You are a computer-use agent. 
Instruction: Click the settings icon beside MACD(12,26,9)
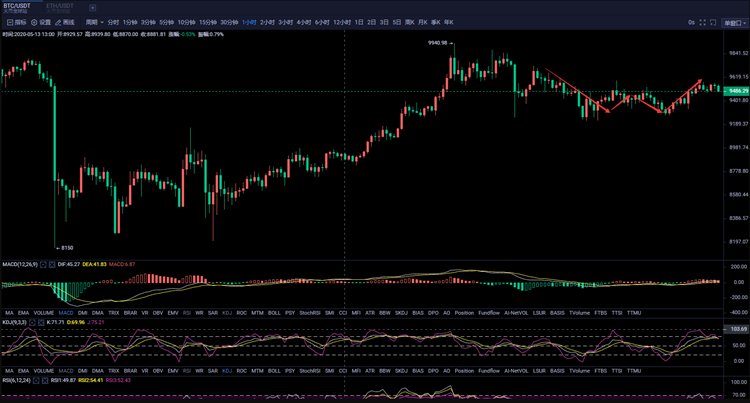click(x=42, y=264)
